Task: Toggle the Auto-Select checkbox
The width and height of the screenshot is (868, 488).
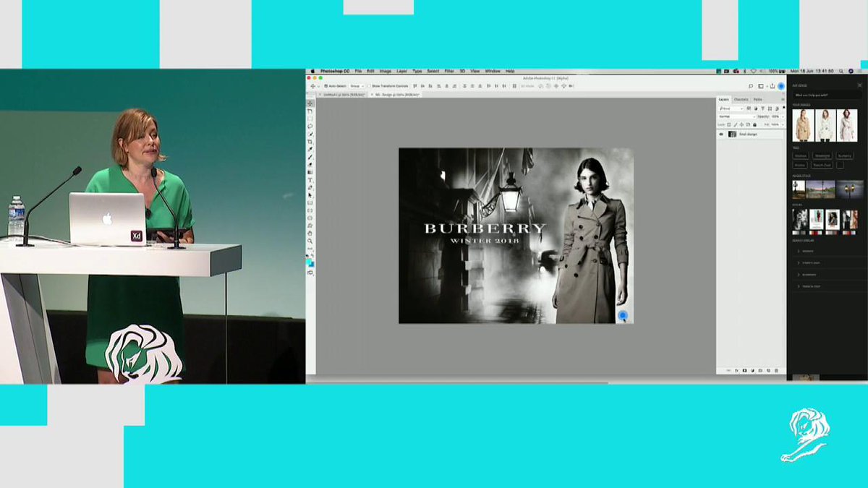Action: [x=325, y=86]
